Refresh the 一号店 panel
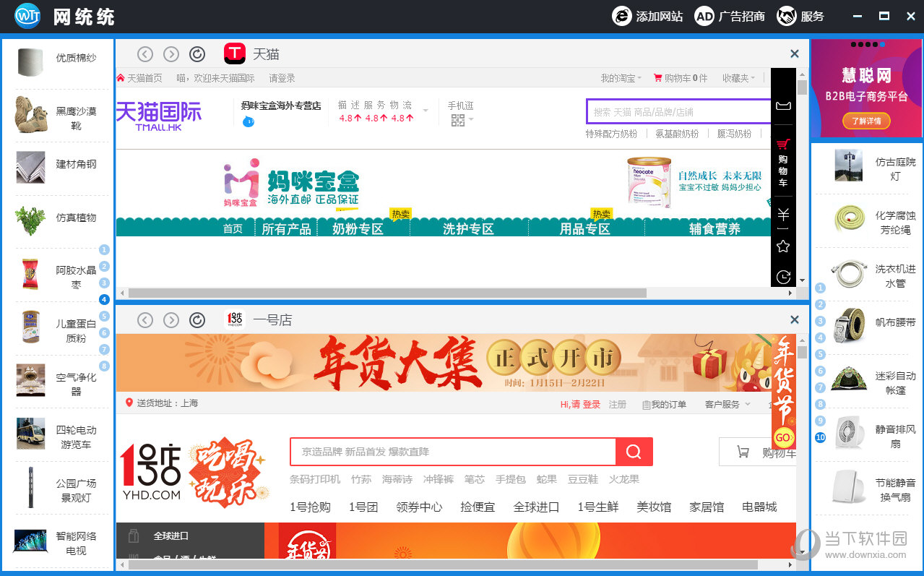The width and height of the screenshot is (924, 576). [197, 320]
